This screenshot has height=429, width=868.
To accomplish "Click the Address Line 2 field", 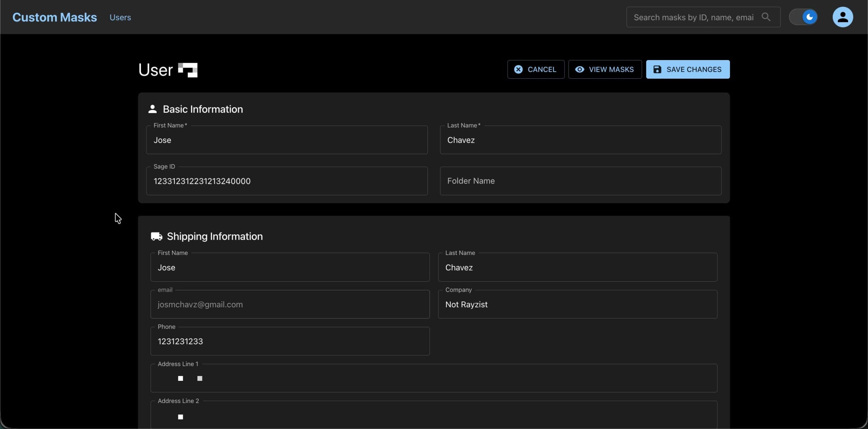I will click(433, 416).
